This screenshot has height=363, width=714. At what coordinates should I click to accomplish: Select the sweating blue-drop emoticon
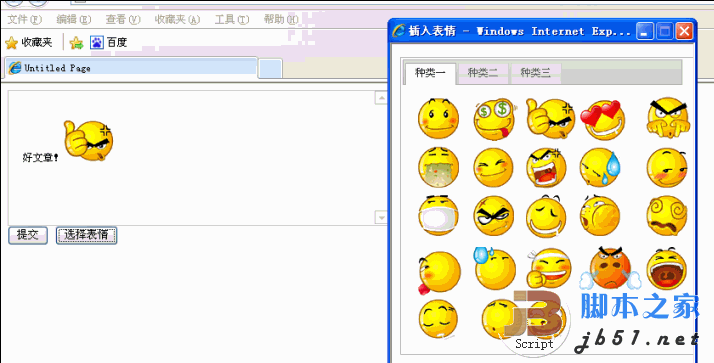click(x=600, y=167)
